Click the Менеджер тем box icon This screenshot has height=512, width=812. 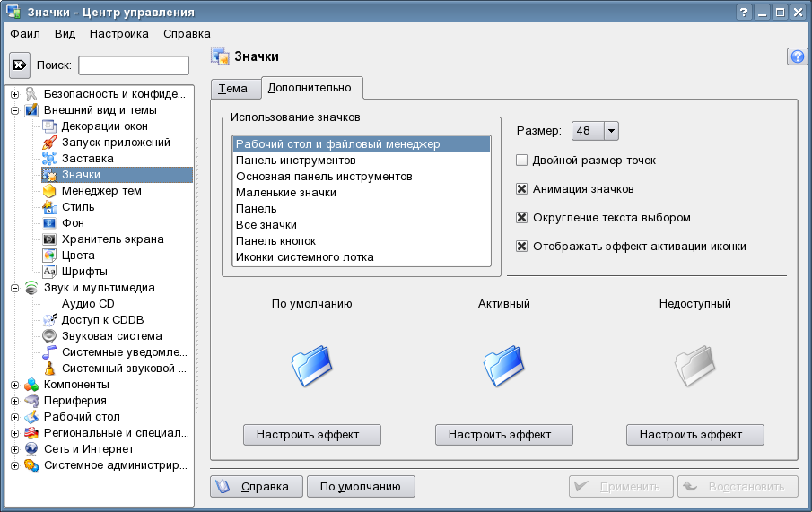pos(49,191)
